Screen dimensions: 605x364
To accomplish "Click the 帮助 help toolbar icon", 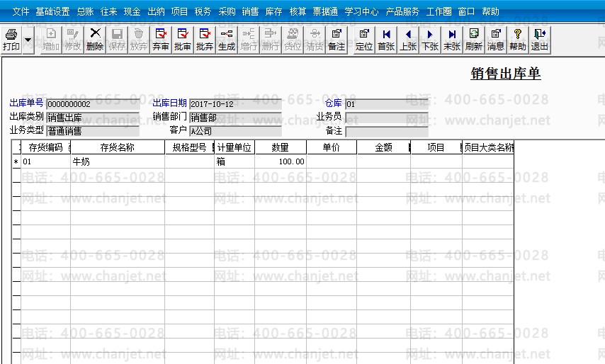I will click(x=518, y=40).
